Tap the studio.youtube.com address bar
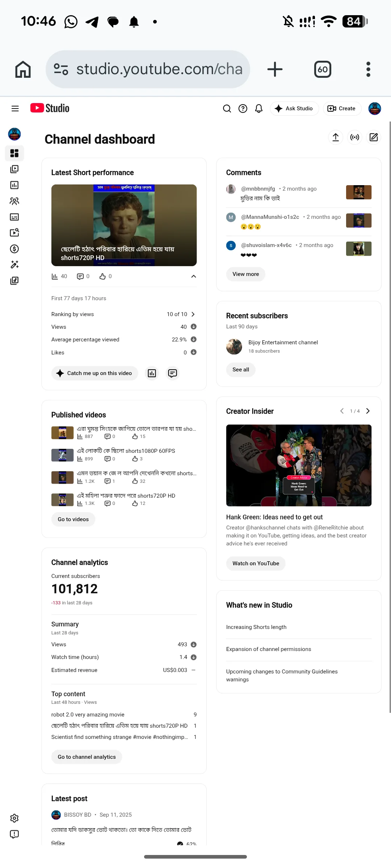This screenshot has height=868, width=391. click(148, 69)
